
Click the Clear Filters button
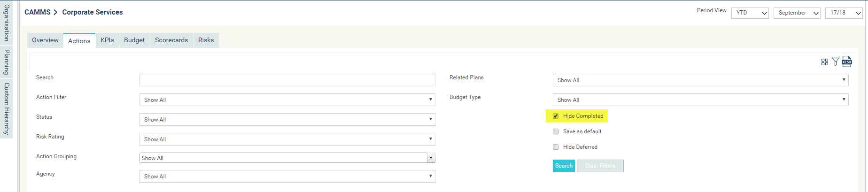tap(600, 166)
